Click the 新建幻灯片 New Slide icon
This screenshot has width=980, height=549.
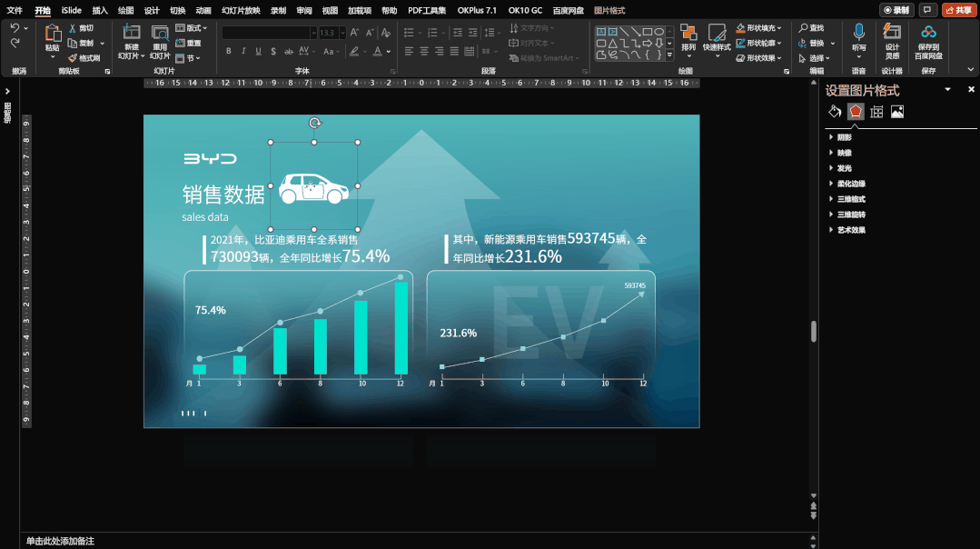[132, 33]
